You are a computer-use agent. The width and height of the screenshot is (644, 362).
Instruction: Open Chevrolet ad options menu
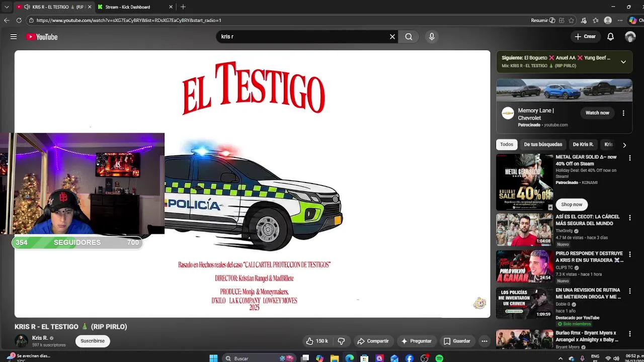coord(623,113)
